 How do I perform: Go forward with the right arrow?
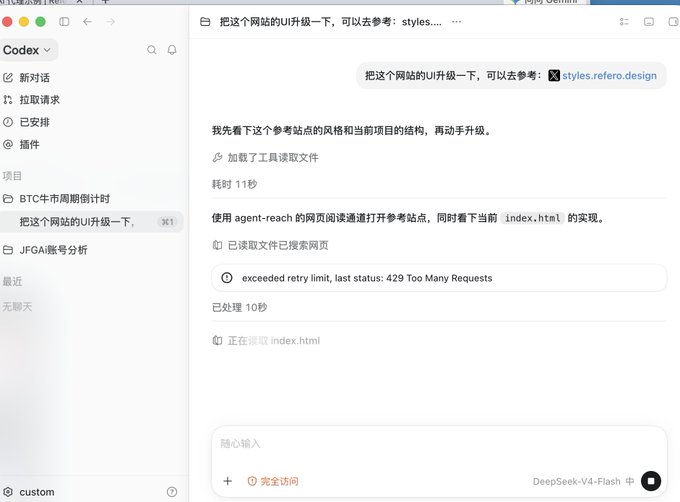click(x=111, y=22)
